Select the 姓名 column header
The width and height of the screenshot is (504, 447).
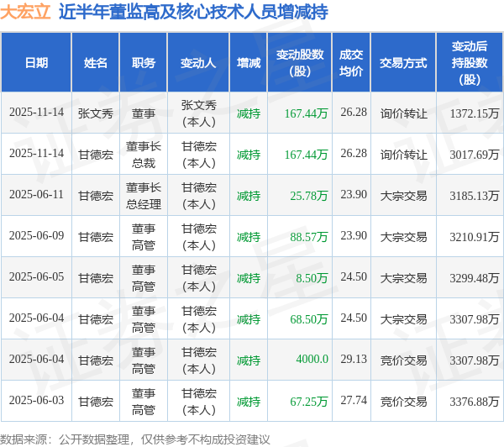96,63
